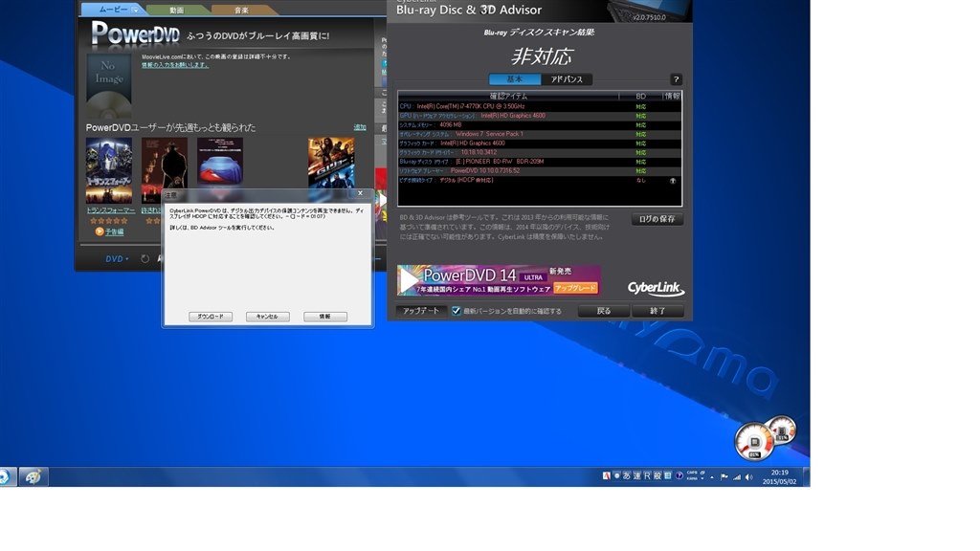Image resolution: width=980 pixels, height=551 pixels.
Task: Toggle the あ input mode icon
Action: (x=627, y=476)
